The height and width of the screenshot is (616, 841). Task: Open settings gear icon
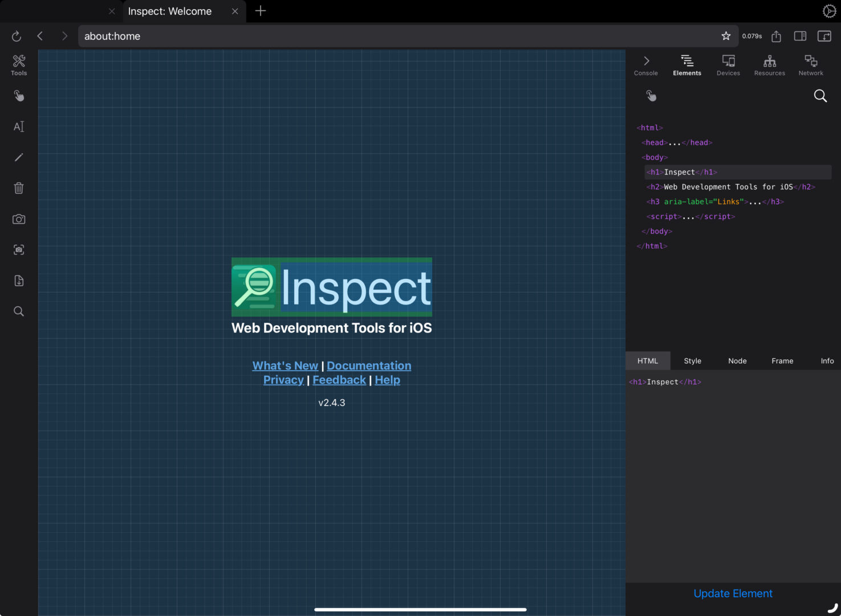click(x=829, y=11)
